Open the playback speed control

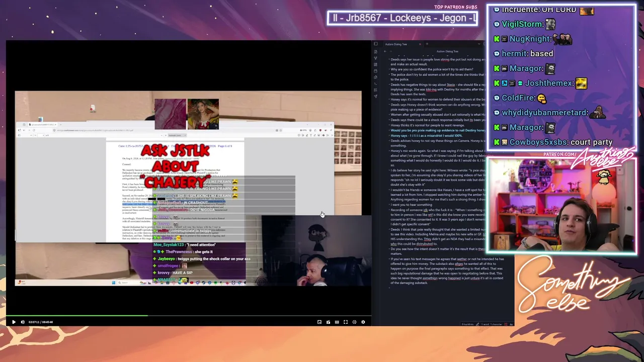[x=354, y=322]
